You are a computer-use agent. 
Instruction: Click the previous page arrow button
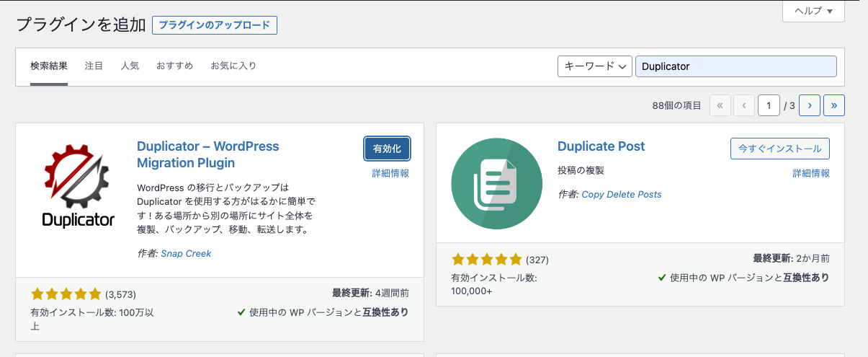coord(743,105)
